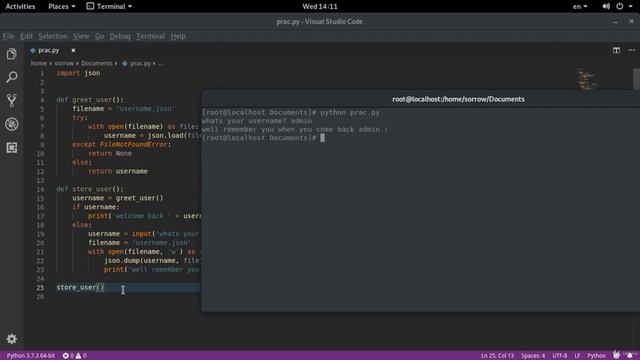The width and height of the screenshot is (640, 360).
Task: Change encoding via UTF-8 status entry
Action: tap(560, 356)
